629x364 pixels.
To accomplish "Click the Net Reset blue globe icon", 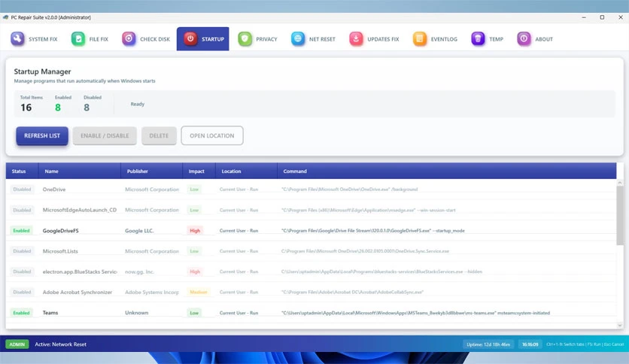I will [298, 39].
